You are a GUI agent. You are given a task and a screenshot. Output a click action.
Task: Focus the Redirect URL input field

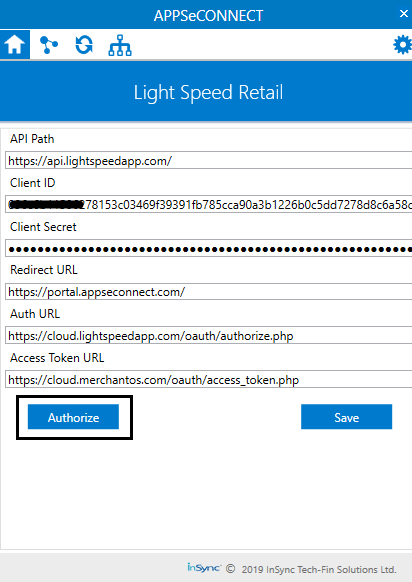tap(209, 292)
